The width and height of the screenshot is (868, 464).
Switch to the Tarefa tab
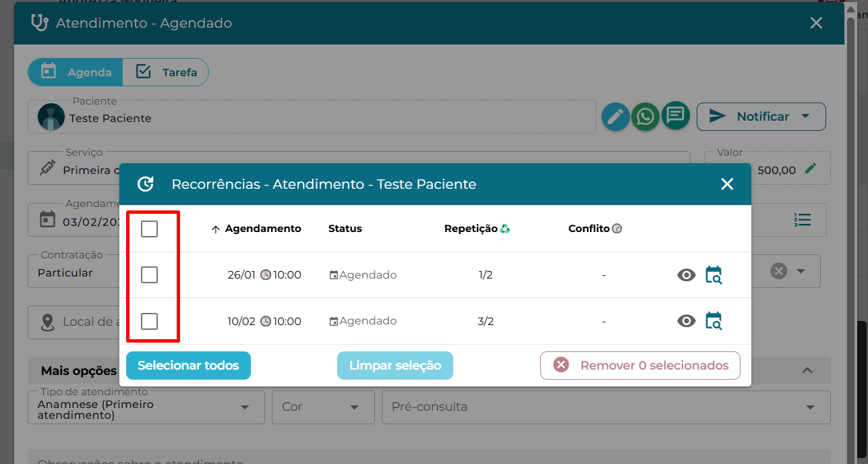(x=166, y=72)
